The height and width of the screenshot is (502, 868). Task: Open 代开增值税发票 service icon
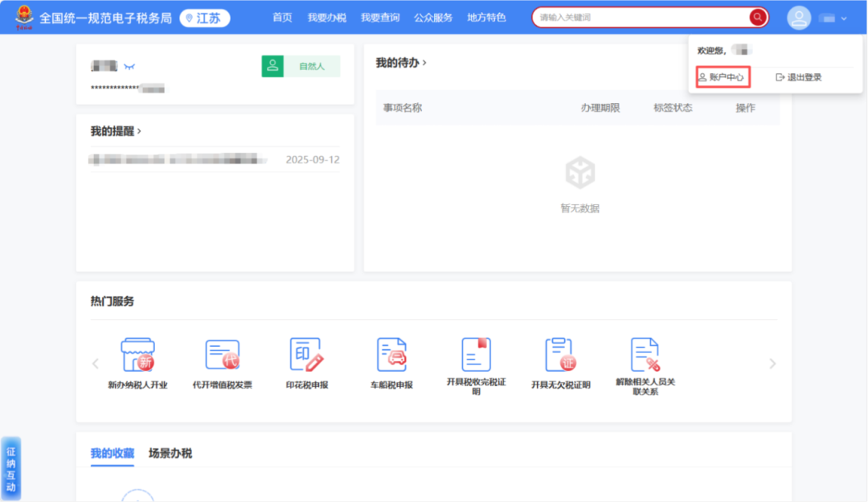pos(222,355)
